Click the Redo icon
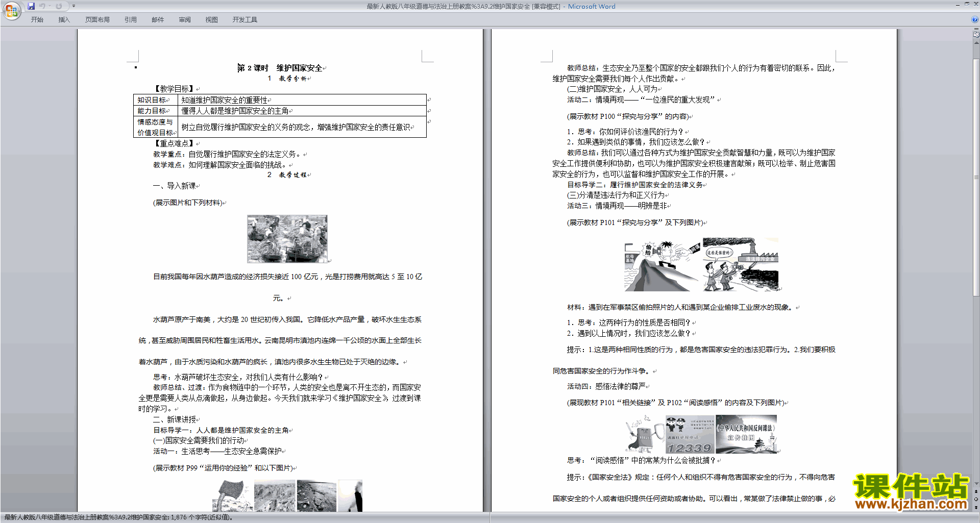980x523 pixels. point(59,6)
